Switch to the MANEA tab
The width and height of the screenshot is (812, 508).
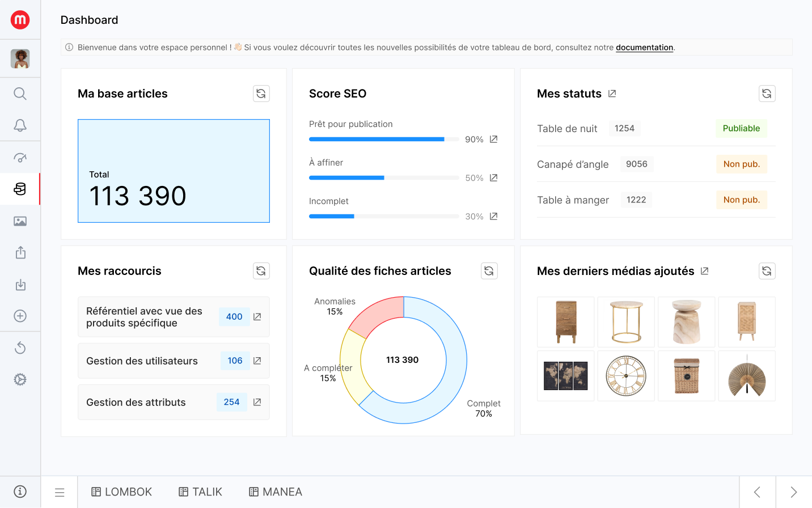pos(276,492)
